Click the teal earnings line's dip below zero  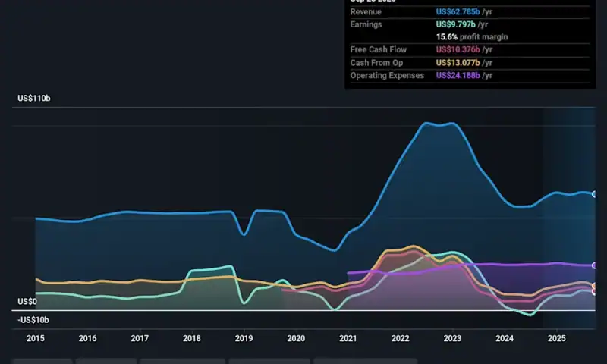click(529, 314)
